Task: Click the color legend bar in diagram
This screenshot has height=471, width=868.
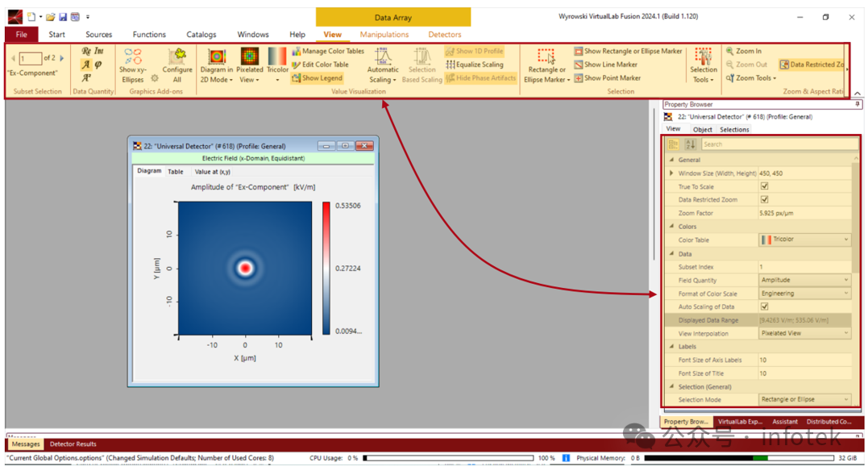Action: coord(326,269)
